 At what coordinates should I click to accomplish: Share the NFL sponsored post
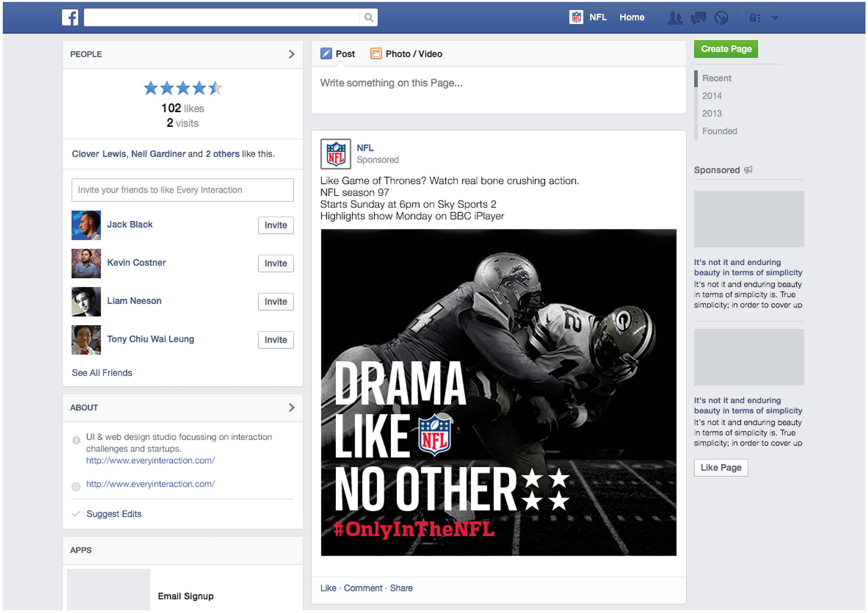tap(401, 588)
